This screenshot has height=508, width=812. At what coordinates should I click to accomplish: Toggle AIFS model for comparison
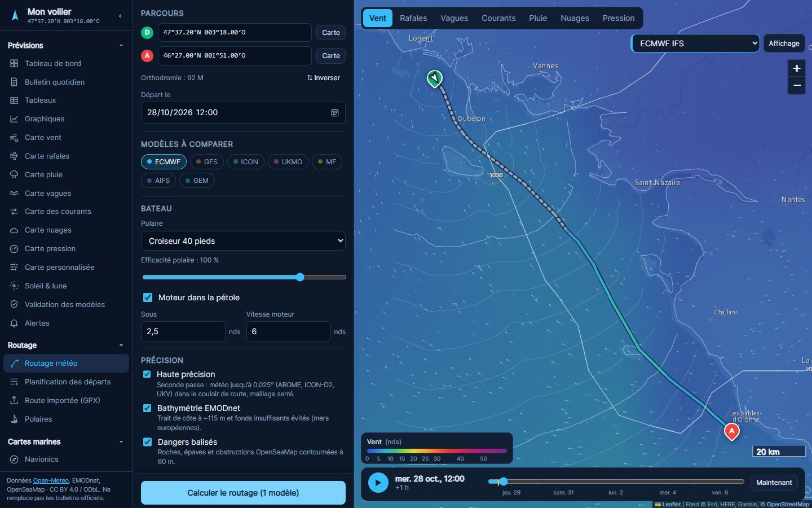158,181
